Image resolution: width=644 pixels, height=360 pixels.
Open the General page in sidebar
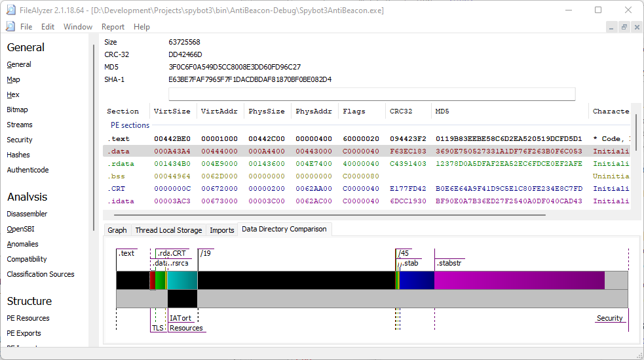point(19,64)
